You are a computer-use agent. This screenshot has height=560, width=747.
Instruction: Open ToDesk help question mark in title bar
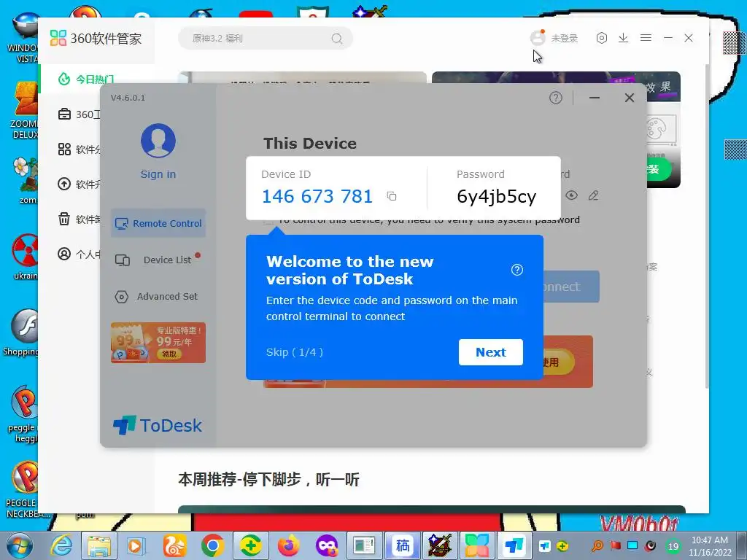pyautogui.click(x=555, y=98)
